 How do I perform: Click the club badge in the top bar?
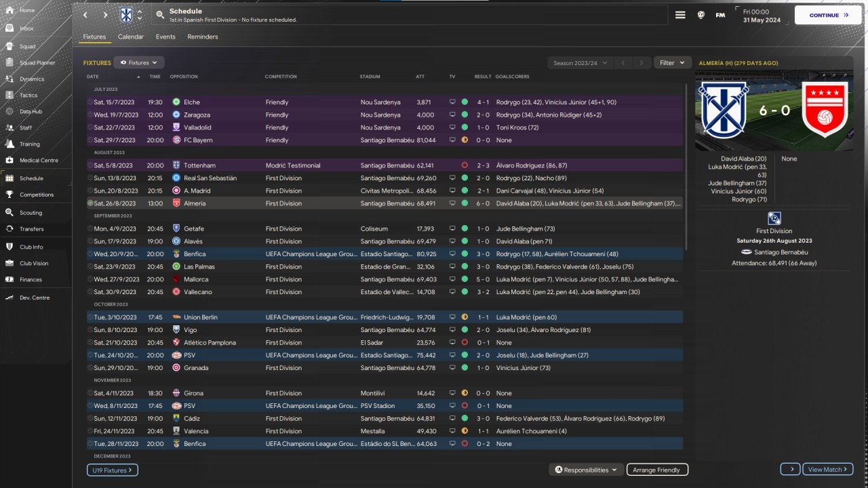click(x=126, y=15)
